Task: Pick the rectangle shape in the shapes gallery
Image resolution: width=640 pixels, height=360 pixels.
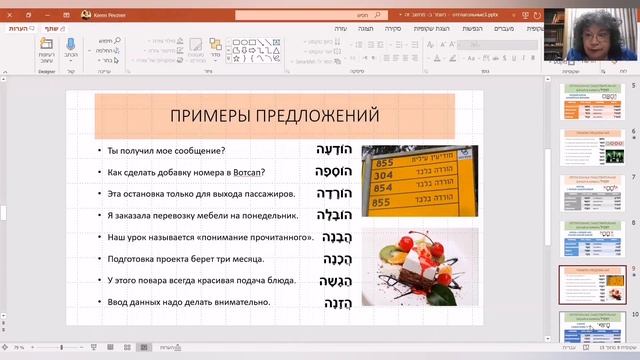Action: [x=252, y=42]
